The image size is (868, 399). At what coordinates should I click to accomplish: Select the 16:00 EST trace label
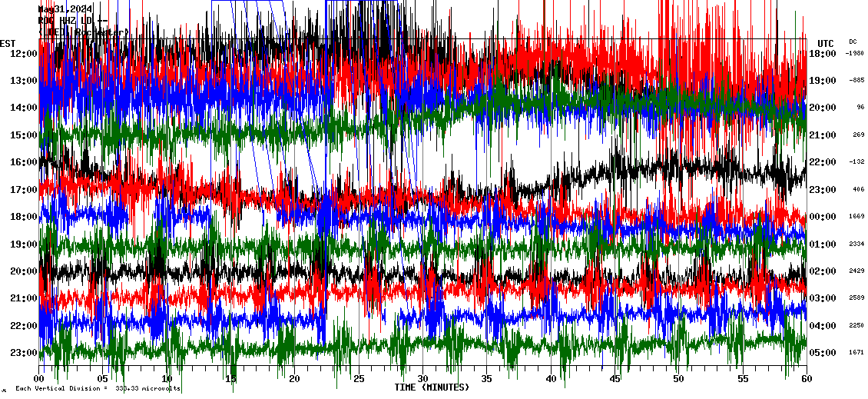23,162
